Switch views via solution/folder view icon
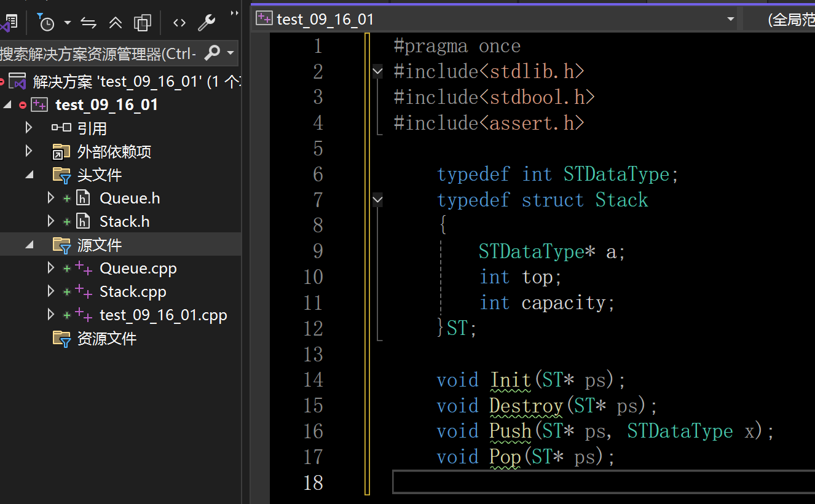The width and height of the screenshot is (815, 504). pos(9,23)
